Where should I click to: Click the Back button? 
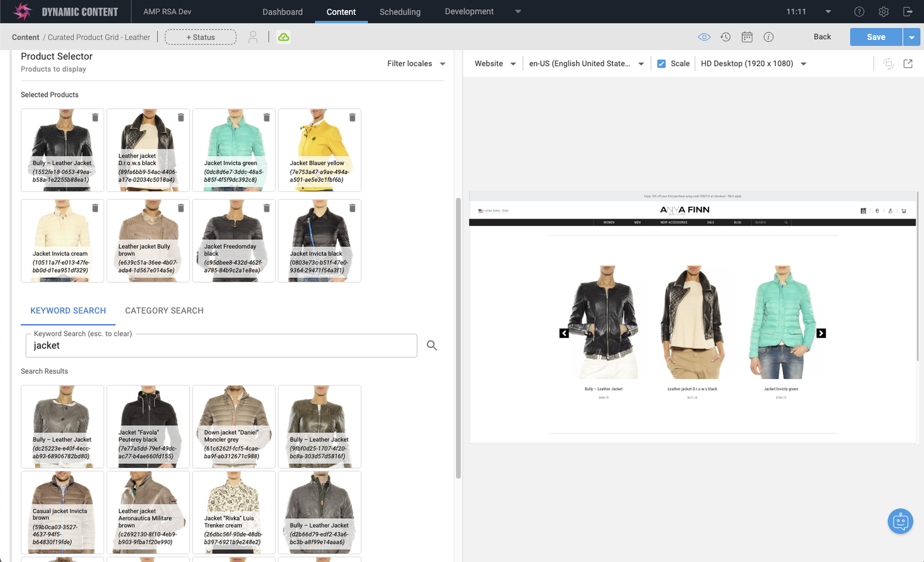click(x=822, y=37)
